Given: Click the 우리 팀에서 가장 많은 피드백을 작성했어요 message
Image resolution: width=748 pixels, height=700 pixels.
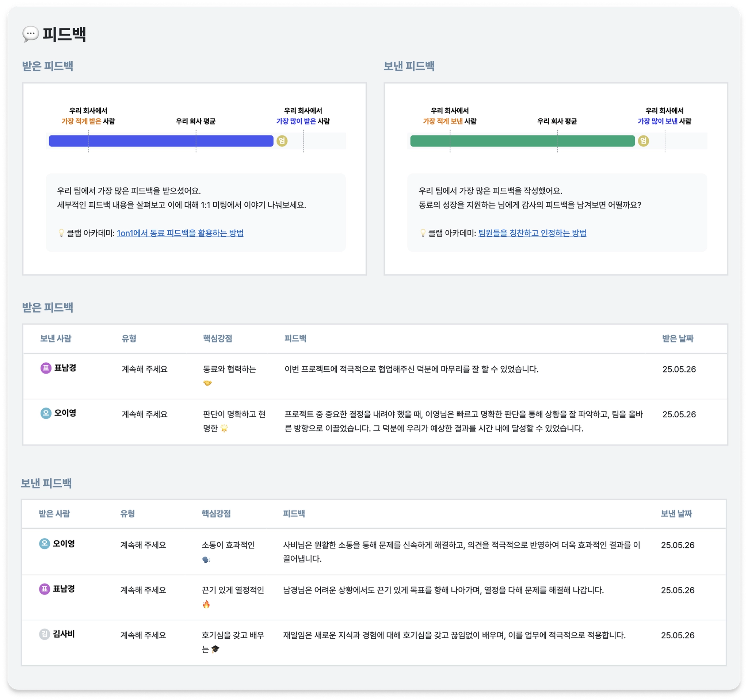Looking at the screenshot, I should [x=490, y=191].
